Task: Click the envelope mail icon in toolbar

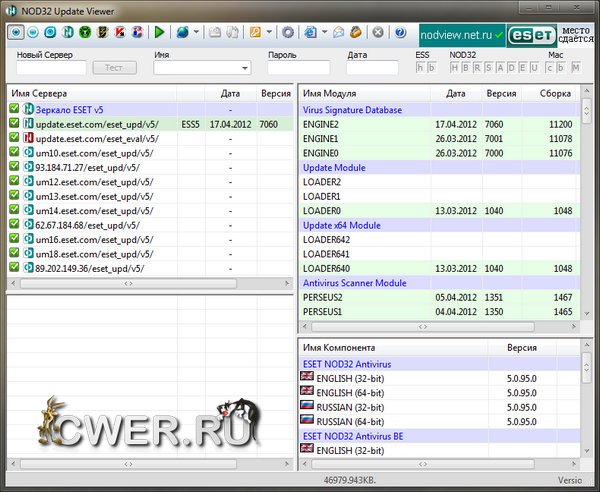Action: (340, 32)
